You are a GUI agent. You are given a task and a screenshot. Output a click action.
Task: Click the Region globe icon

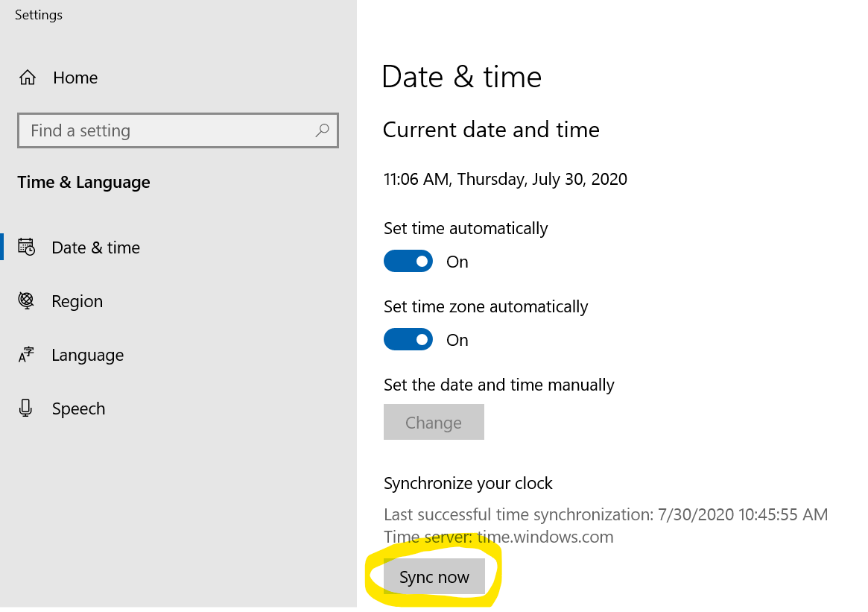coord(27,301)
